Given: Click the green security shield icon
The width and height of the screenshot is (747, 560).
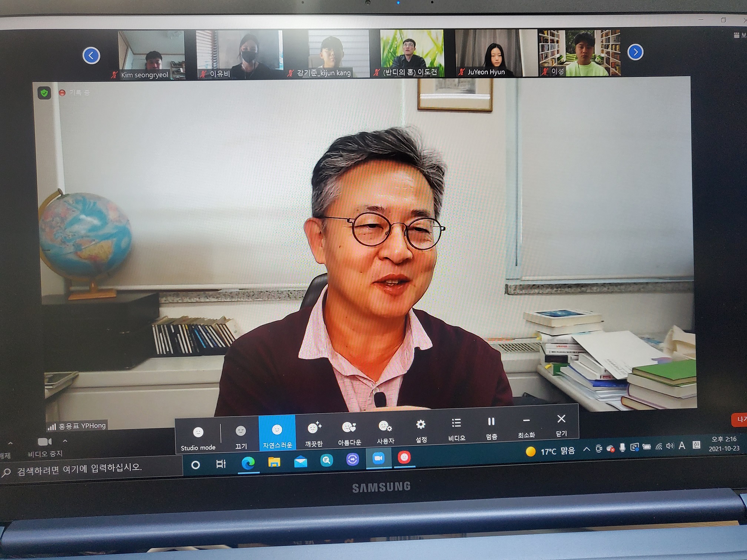Looking at the screenshot, I should (44, 93).
